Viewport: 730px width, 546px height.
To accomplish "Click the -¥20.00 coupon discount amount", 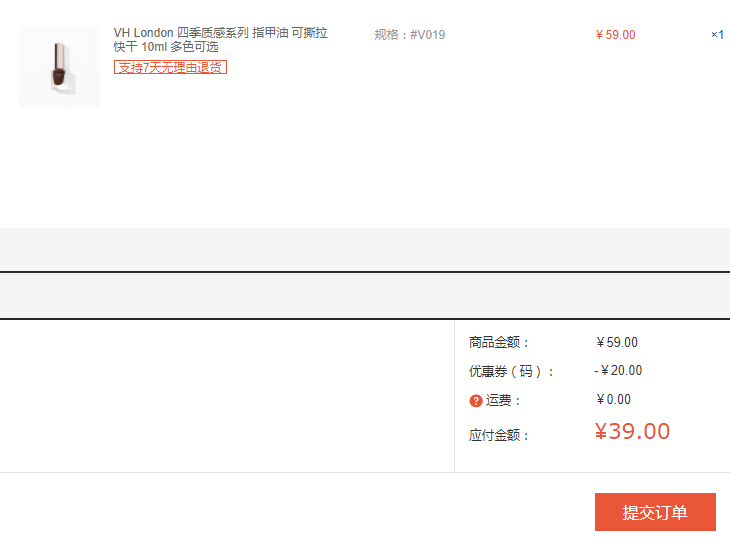I will [x=618, y=371].
